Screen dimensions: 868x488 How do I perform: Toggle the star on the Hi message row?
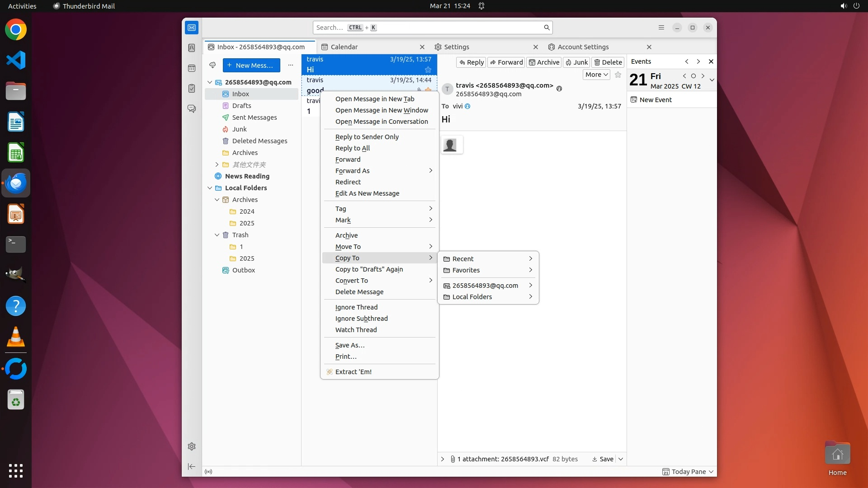click(x=428, y=70)
